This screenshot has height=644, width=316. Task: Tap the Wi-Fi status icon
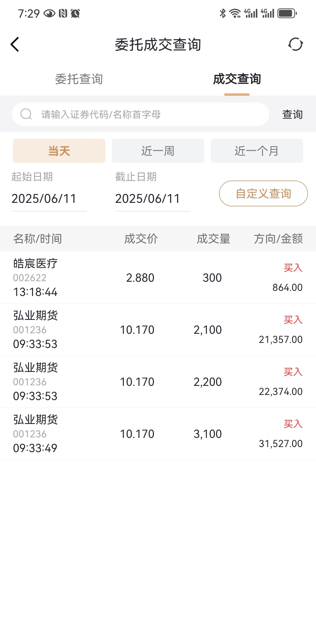(235, 13)
